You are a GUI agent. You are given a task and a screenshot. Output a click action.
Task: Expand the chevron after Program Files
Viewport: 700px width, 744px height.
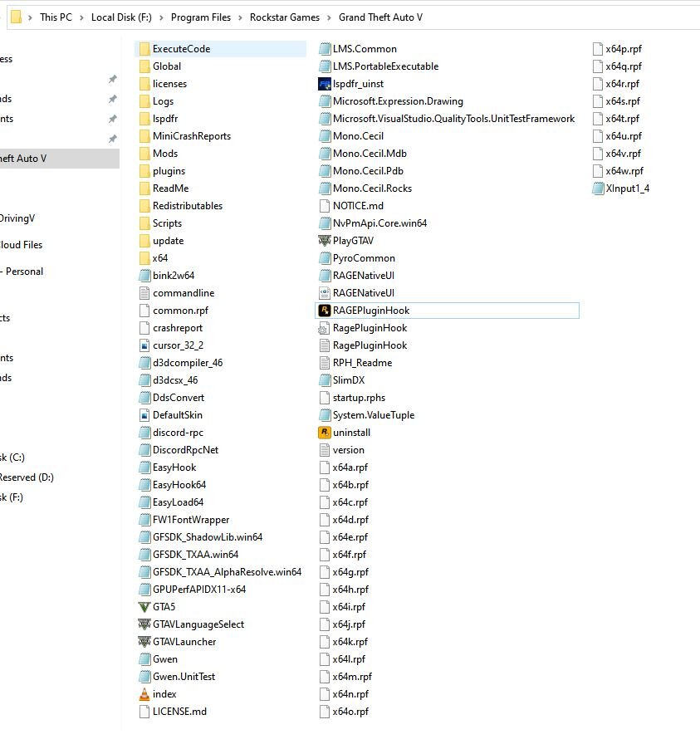(x=240, y=17)
